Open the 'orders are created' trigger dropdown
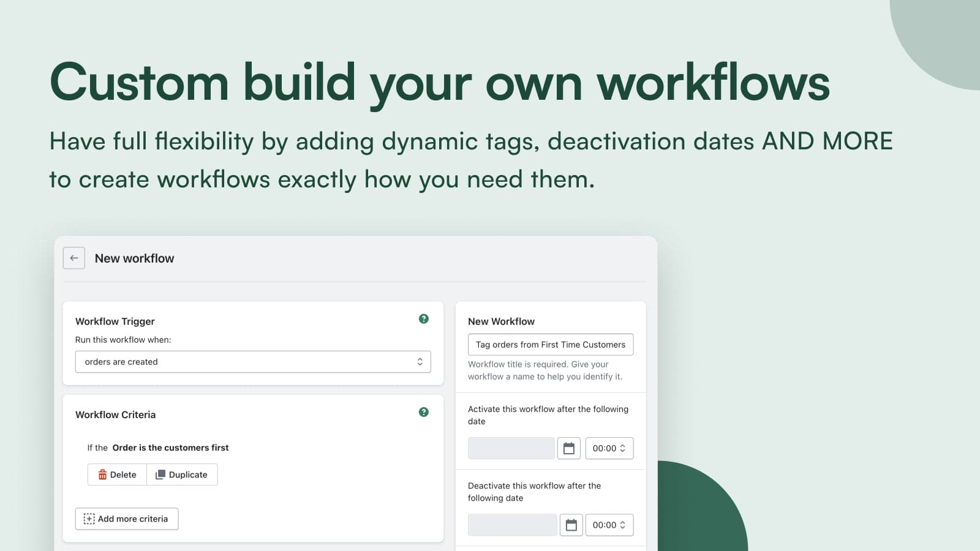 253,361
